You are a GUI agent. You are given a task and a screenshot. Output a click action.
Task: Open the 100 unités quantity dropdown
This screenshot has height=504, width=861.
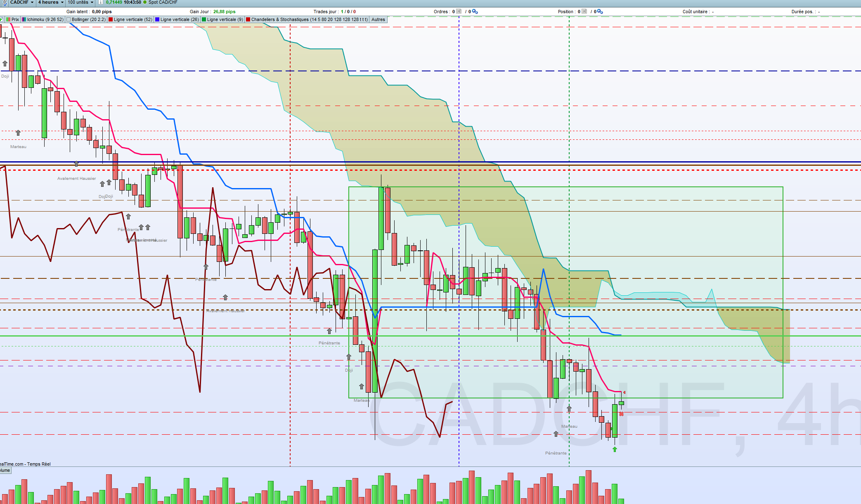point(80,2)
